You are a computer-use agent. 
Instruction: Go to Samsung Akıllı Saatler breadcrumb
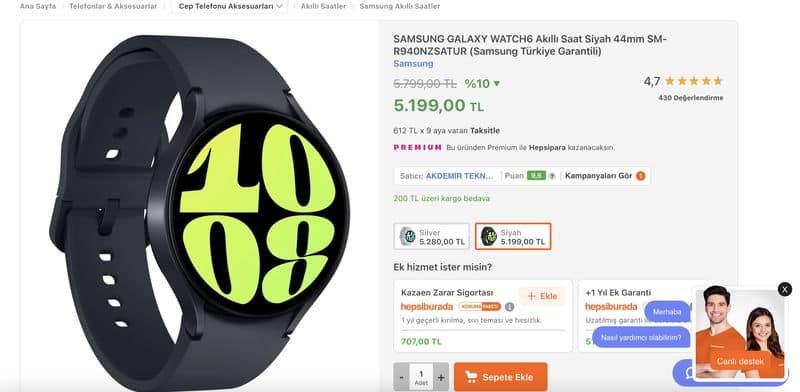[x=399, y=6]
